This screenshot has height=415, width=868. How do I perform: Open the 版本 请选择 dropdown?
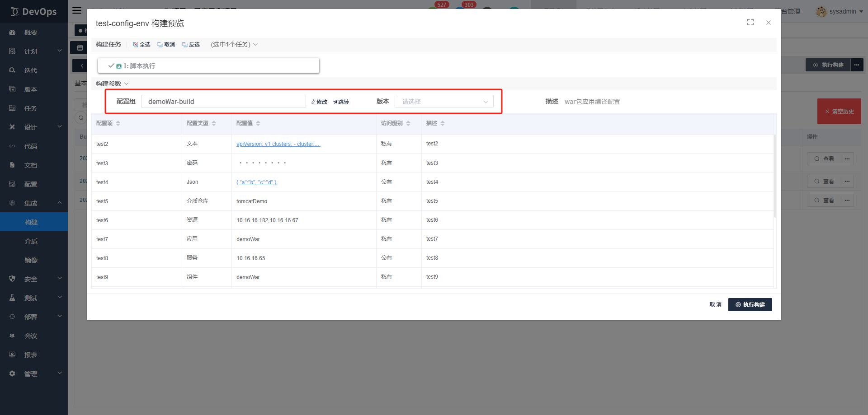tap(444, 102)
